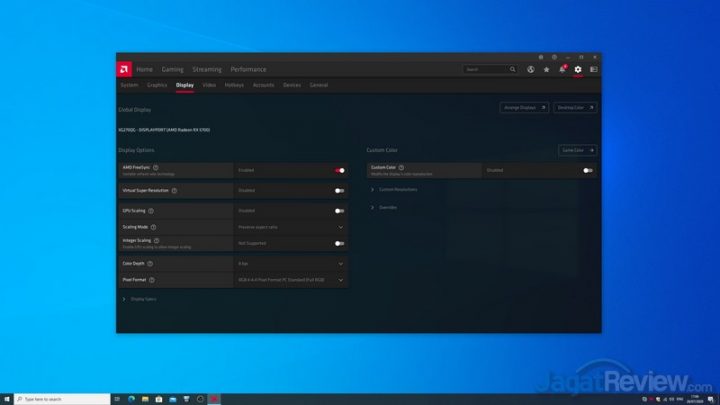
Task: Enable the GPU Scaling switch
Action: point(340,211)
